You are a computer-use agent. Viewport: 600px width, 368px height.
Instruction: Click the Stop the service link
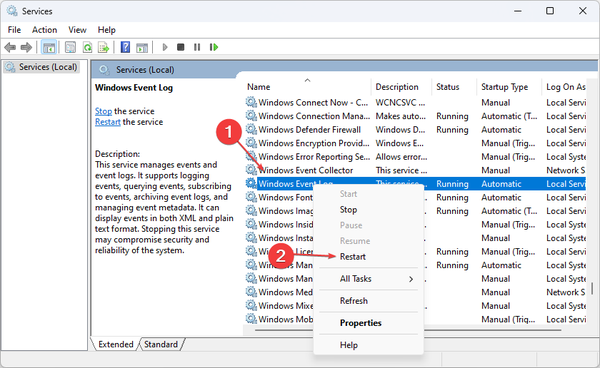(x=103, y=111)
